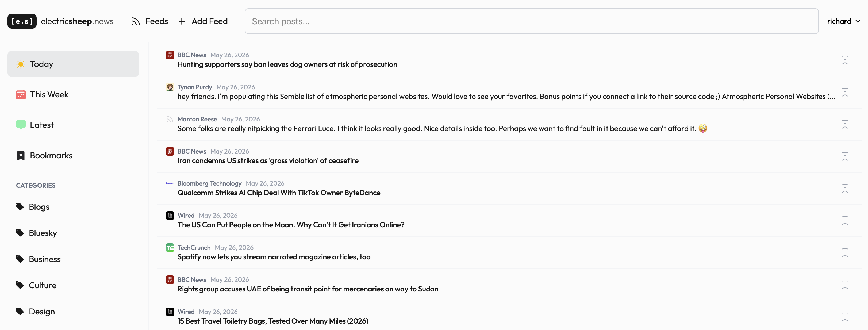Open 'Rights group accuses UAE' headline
This screenshot has width=868, height=330.
click(308, 289)
